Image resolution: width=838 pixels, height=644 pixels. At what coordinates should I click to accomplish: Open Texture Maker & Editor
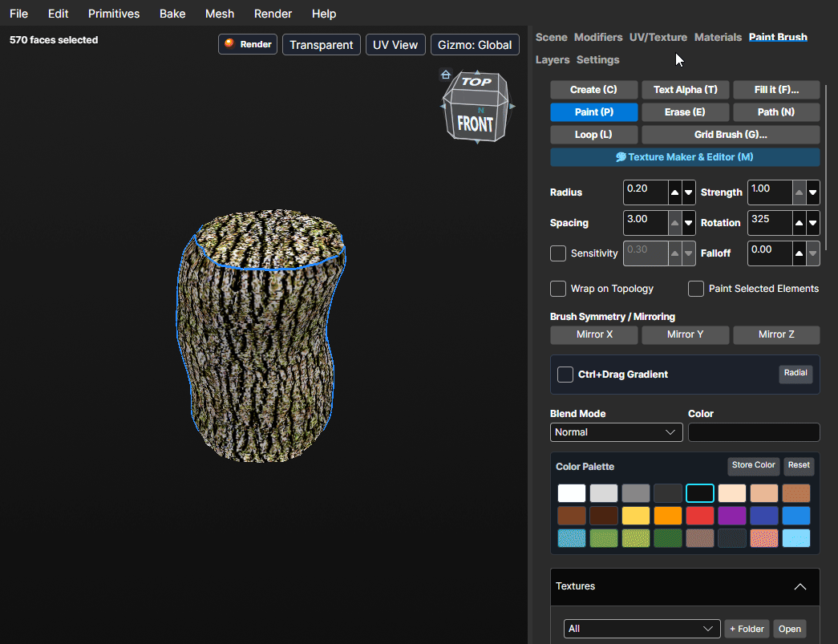pyautogui.click(x=685, y=157)
